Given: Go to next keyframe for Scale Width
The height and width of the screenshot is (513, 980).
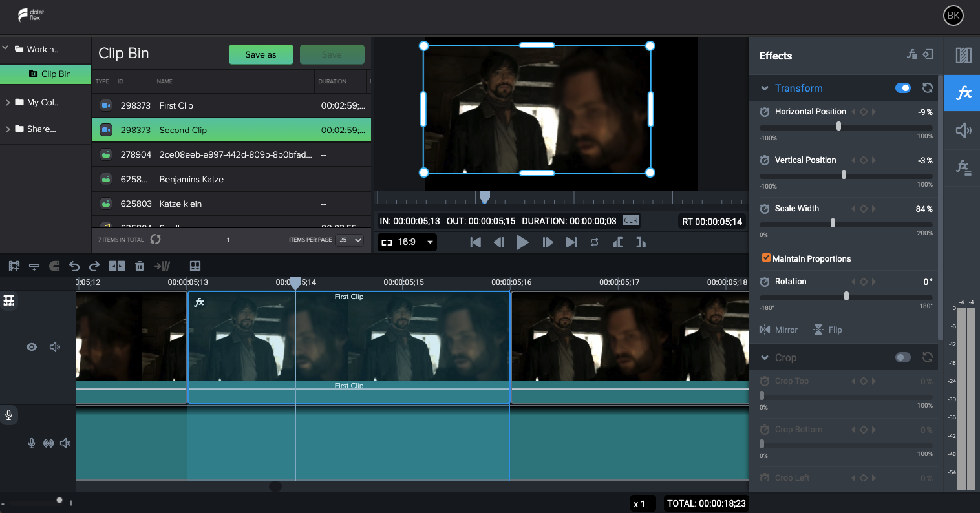Looking at the screenshot, I should coord(875,209).
